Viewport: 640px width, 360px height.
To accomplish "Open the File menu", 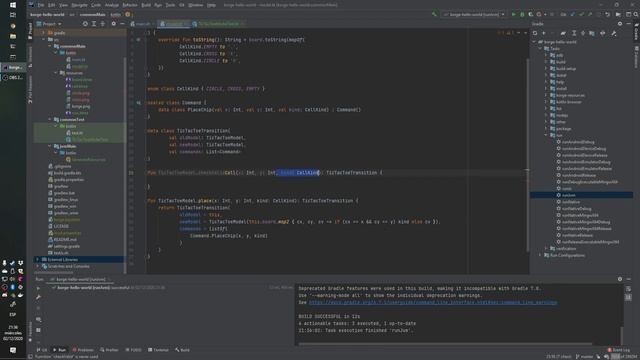I will point(41,5).
